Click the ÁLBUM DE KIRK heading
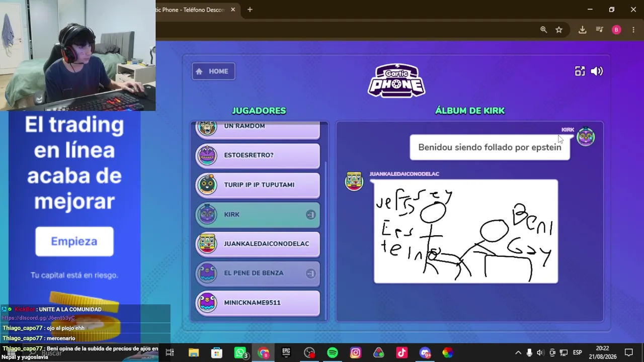Viewport: 644px width, 362px height. (470, 111)
